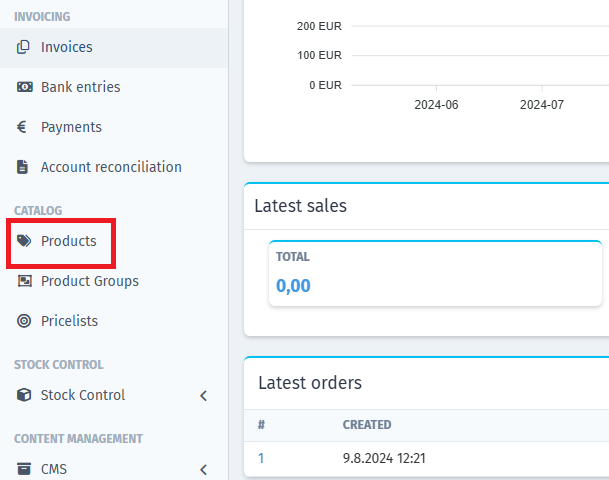609x480 pixels.
Task: Click the total 0,00 sales value
Action: coord(293,286)
